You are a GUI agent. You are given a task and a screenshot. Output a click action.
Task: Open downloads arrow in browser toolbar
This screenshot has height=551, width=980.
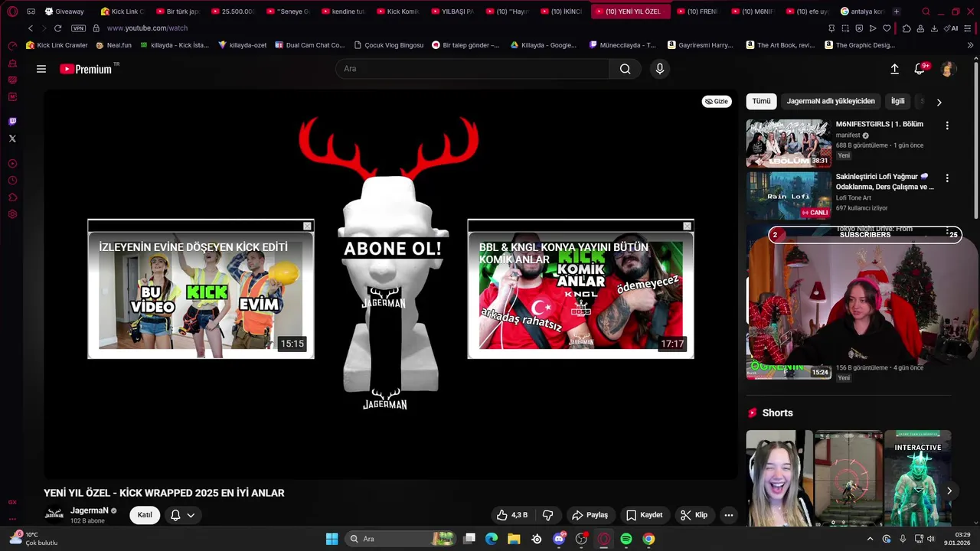click(x=934, y=28)
